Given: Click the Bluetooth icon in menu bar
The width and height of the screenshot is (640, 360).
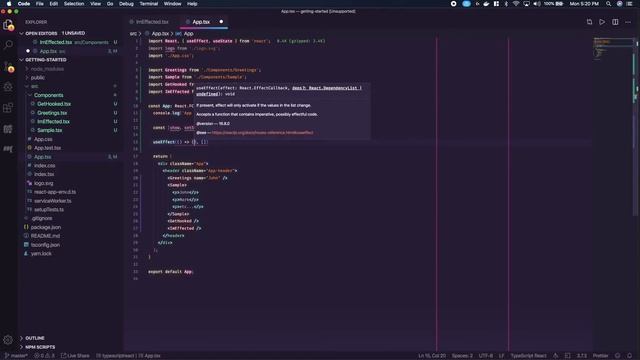Looking at the screenshot, I should [506, 4].
